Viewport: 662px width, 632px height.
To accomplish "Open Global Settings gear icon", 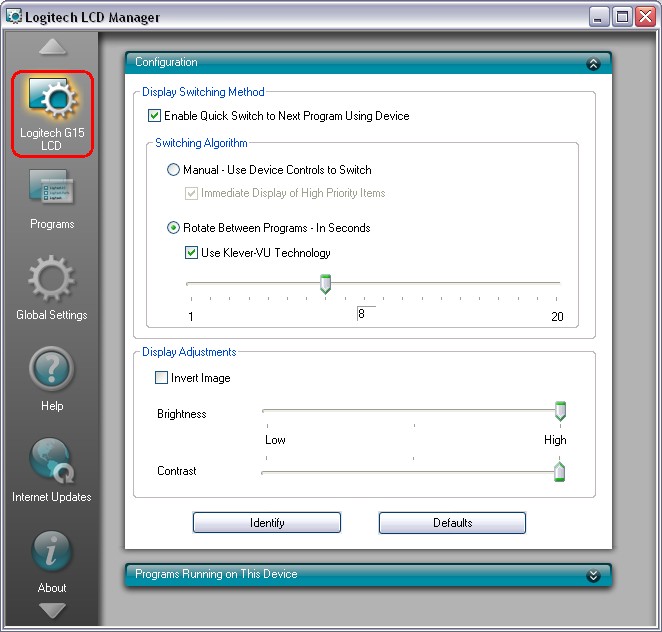I will [52, 279].
